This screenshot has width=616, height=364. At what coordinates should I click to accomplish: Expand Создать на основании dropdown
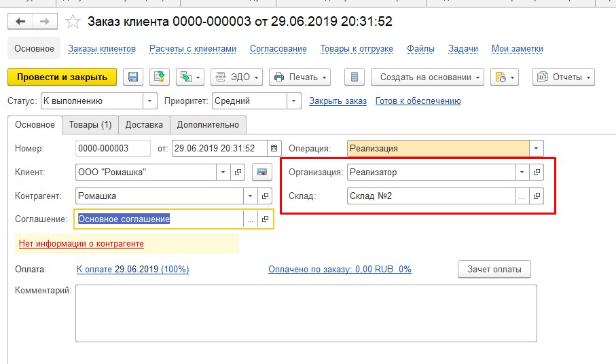(427, 77)
